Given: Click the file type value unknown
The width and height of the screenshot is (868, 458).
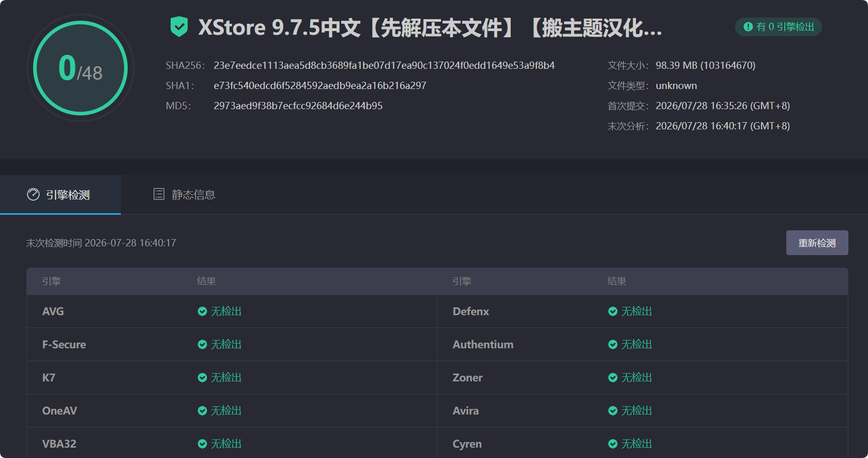Looking at the screenshot, I should click(676, 86).
